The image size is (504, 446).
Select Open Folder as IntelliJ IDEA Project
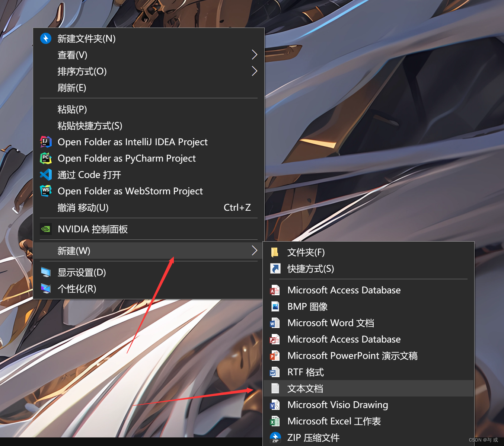[149, 142]
